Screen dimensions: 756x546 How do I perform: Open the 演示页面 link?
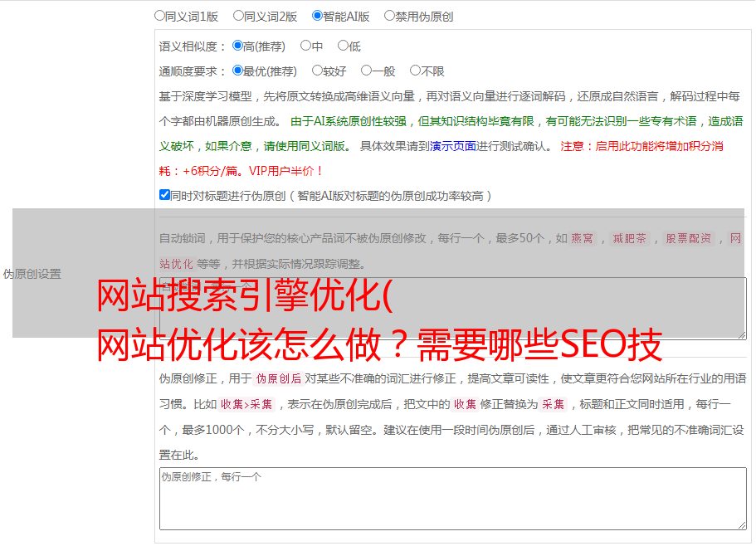point(452,146)
